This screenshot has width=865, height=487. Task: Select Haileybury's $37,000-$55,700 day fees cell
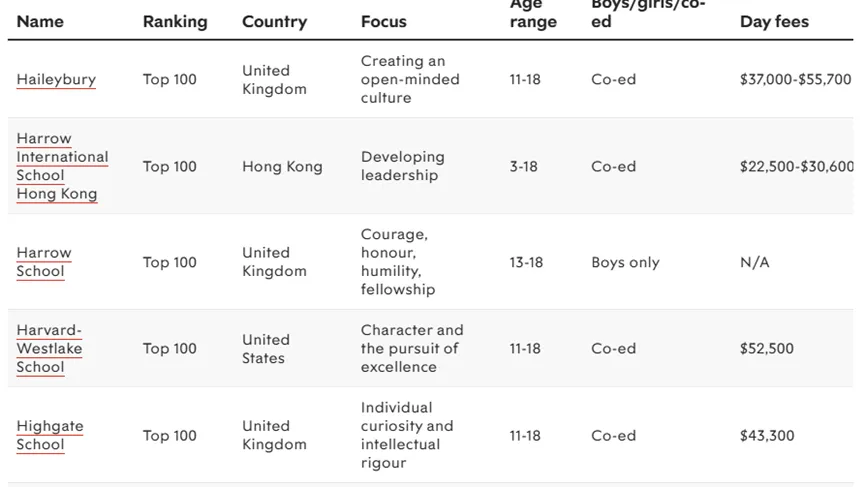795,79
